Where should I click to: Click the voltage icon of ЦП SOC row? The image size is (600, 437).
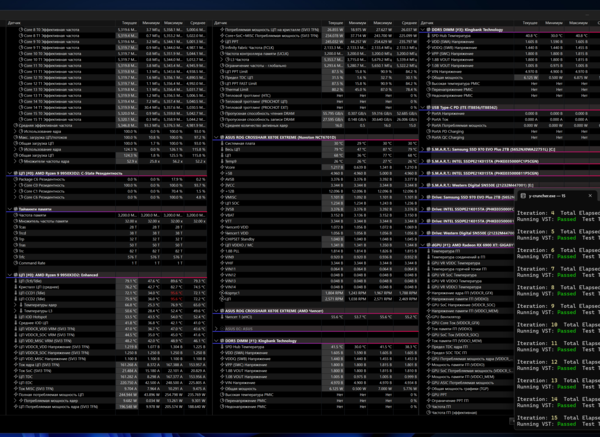[x=222, y=203]
